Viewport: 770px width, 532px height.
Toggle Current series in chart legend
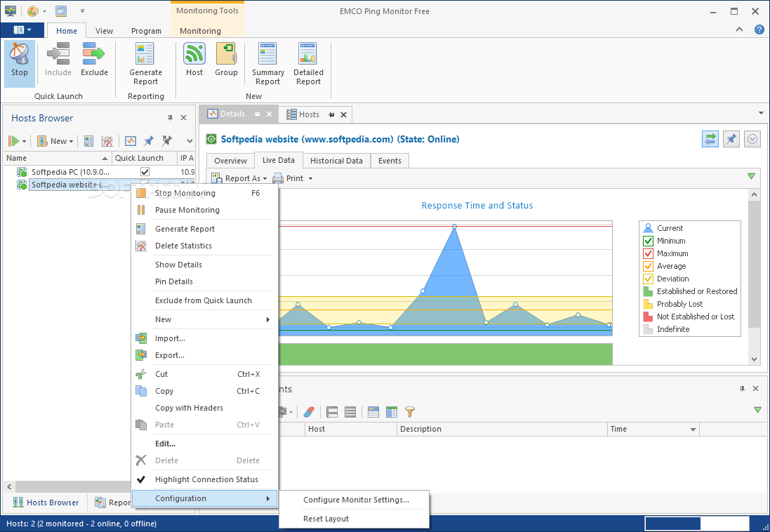tap(648, 228)
